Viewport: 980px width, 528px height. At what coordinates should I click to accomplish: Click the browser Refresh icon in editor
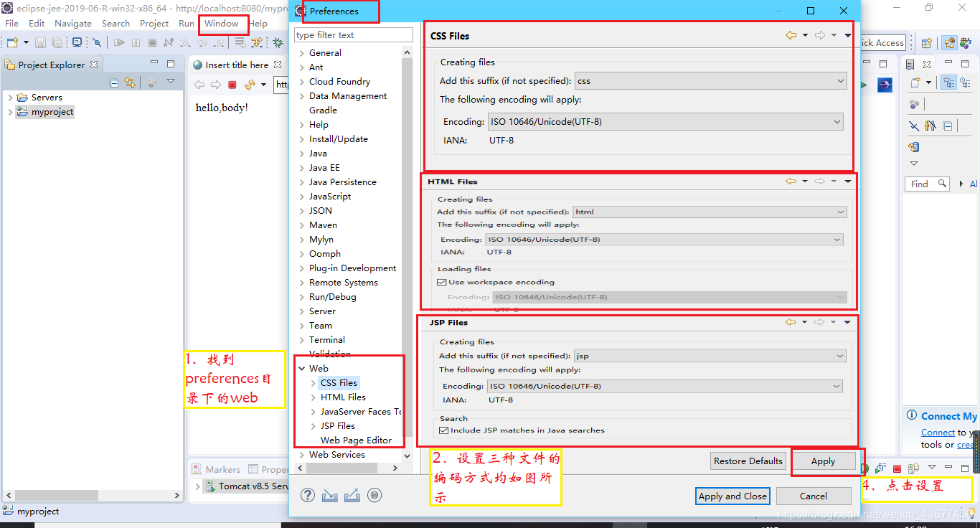point(250,85)
